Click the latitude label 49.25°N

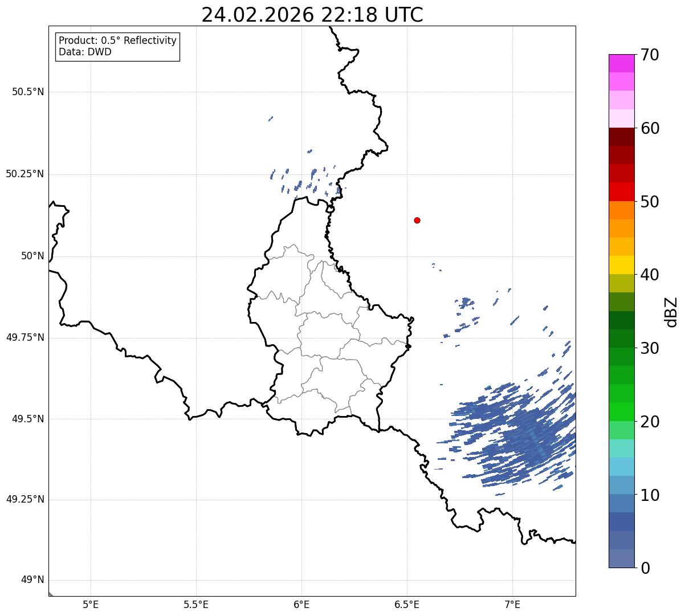pos(25,500)
